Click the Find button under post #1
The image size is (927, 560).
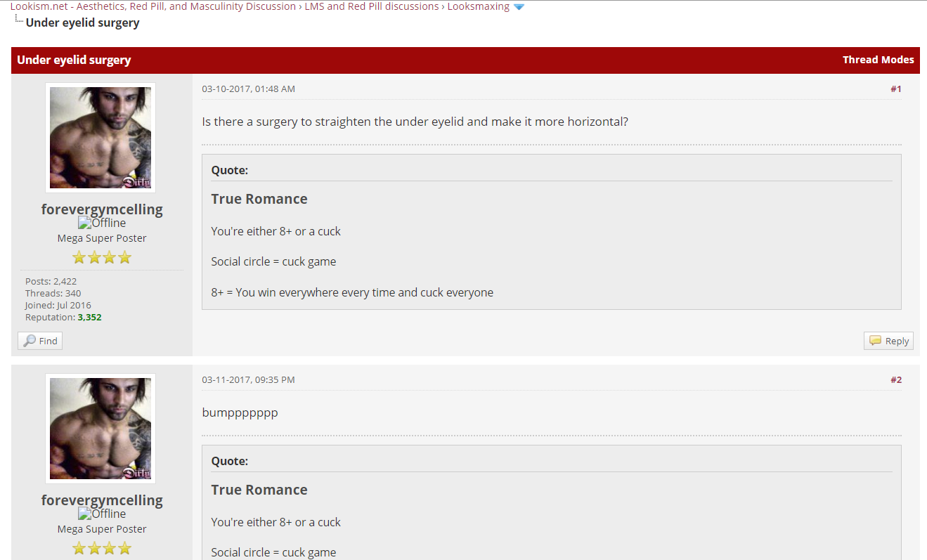click(x=40, y=341)
